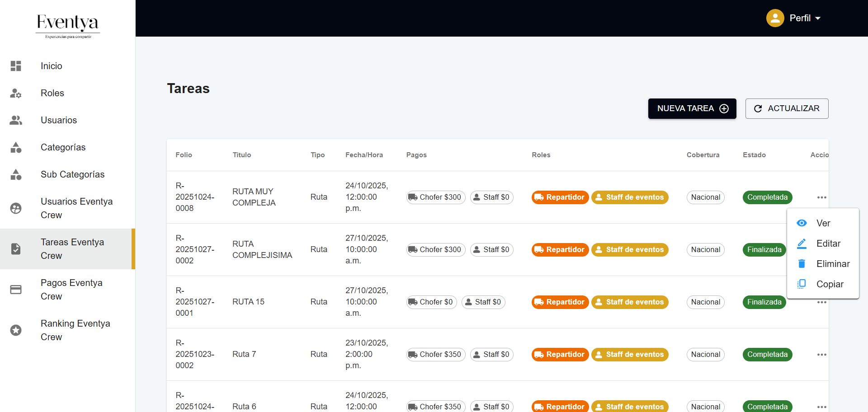Click the Ranking Eventya Crew star icon
This screenshot has width=868, height=412.
click(x=16, y=330)
